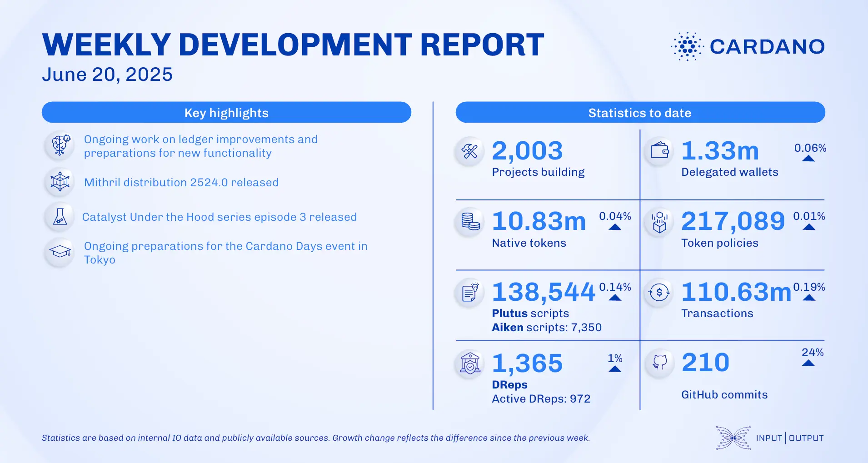Viewport: 868px width, 463px height.
Task: Expand the Delegated wallets growth arrow
Action: 808,158
